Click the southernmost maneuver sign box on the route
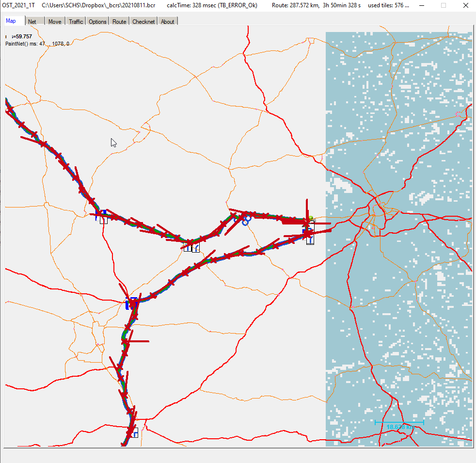476x463 pixels. (x=134, y=432)
